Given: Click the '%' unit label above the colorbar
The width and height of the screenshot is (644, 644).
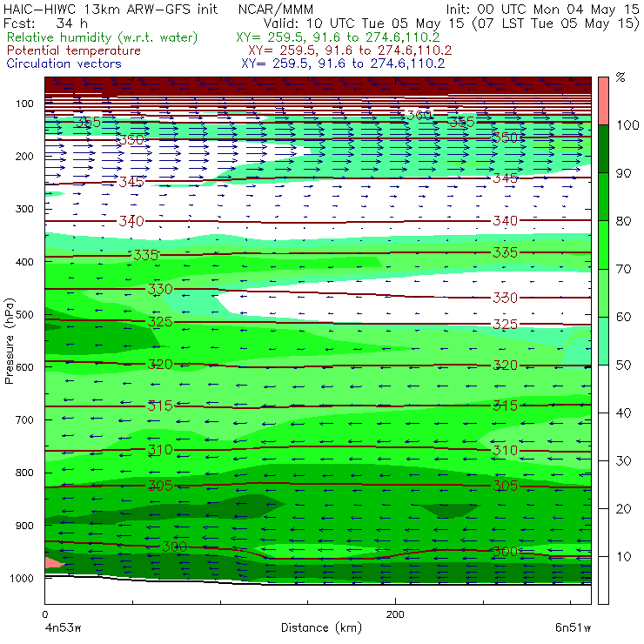Looking at the screenshot, I should 621,77.
